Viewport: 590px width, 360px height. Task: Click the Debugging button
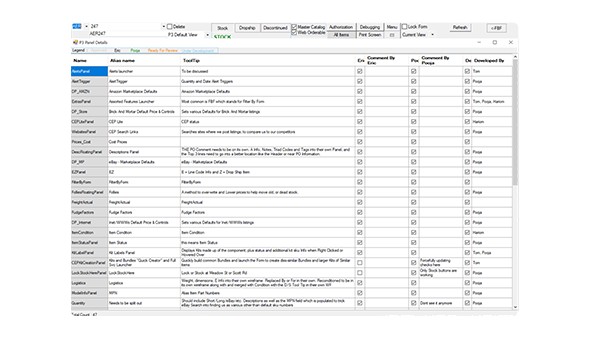370,27
